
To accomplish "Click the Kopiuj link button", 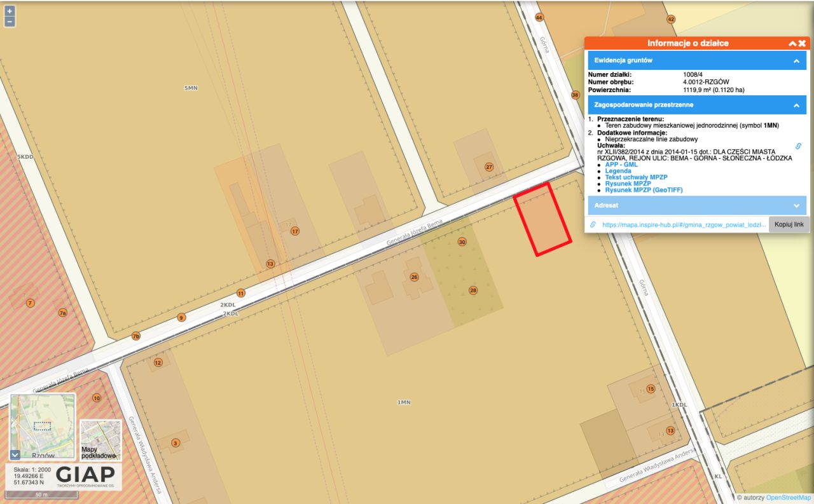I will coord(789,224).
